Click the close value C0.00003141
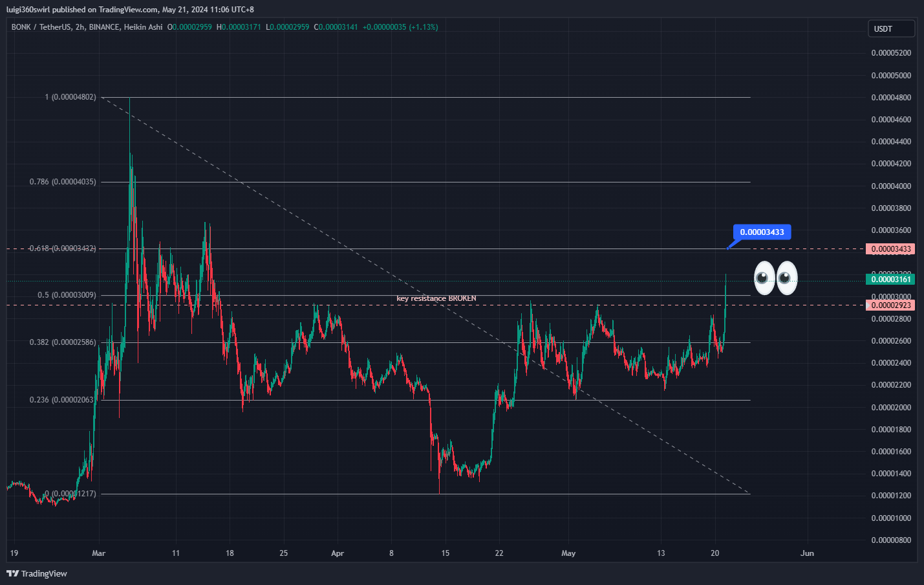The width and height of the screenshot is (924, 585). 336,27
